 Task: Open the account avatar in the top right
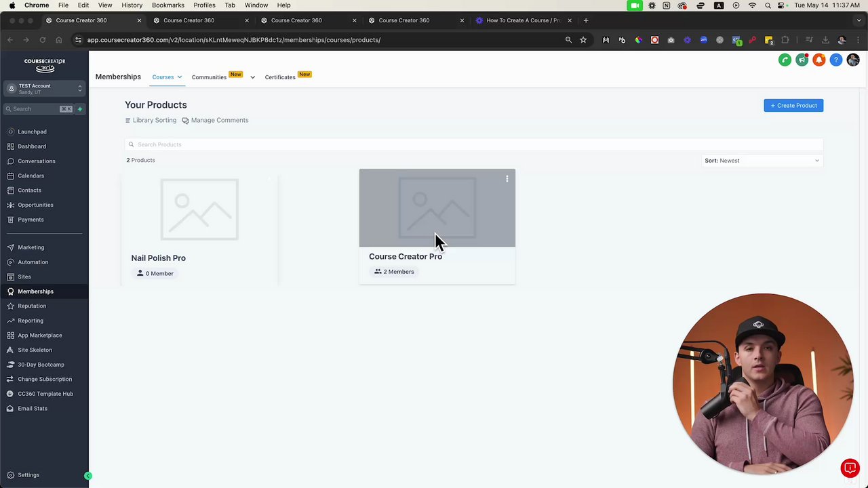pos(853,60)
